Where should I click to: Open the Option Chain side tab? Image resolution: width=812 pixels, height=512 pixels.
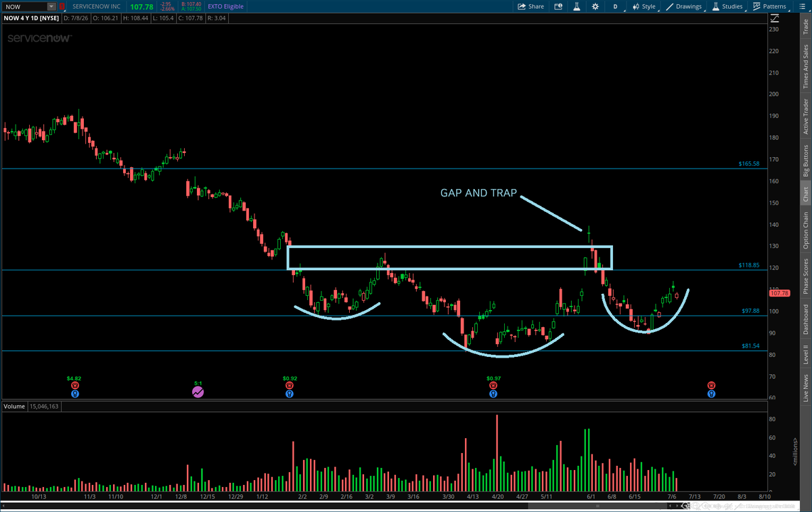pyautogui.click(x=805, y=230)
